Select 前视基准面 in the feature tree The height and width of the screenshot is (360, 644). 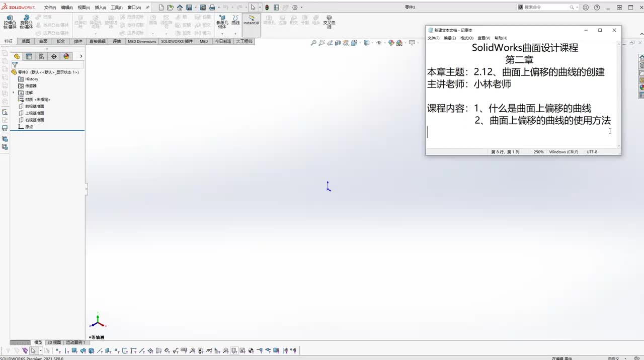click(x=34, y=106)
